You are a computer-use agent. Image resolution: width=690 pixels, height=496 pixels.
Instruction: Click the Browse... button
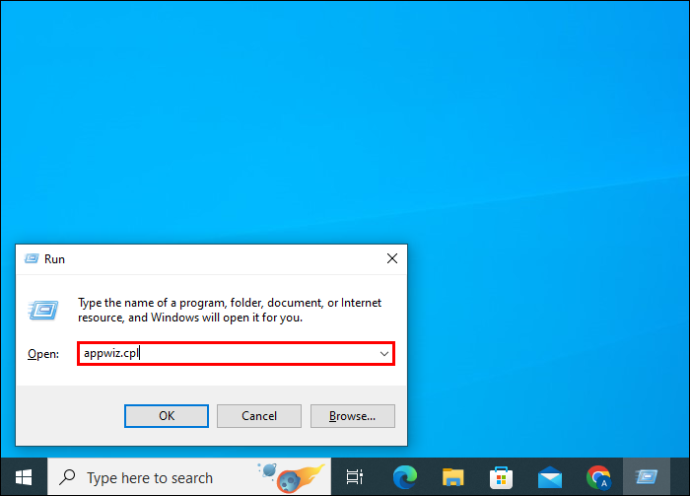coord(352,416)
